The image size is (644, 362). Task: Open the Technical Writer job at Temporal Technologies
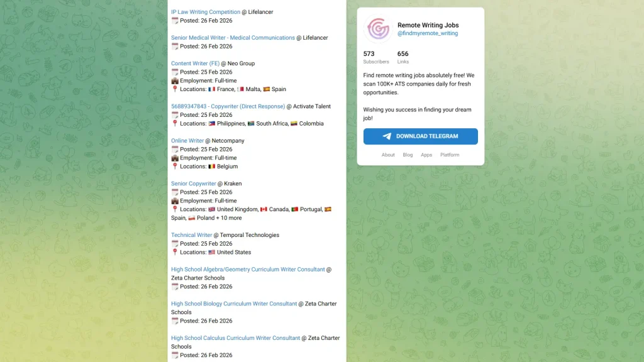click(192, 235)
